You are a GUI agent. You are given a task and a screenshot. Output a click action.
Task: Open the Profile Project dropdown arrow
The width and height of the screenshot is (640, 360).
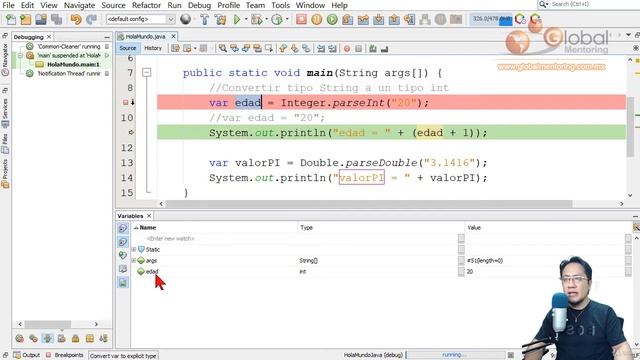click(287, 19)
